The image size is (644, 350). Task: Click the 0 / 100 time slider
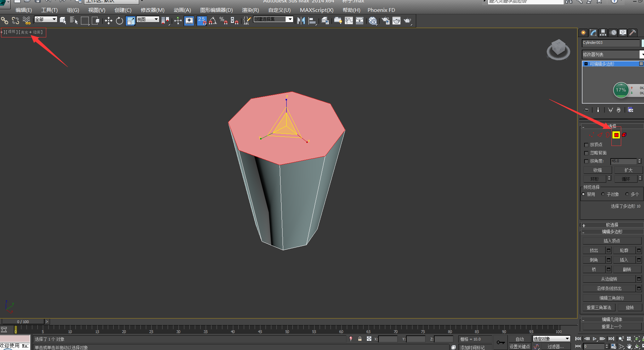[x=23, y=321]
